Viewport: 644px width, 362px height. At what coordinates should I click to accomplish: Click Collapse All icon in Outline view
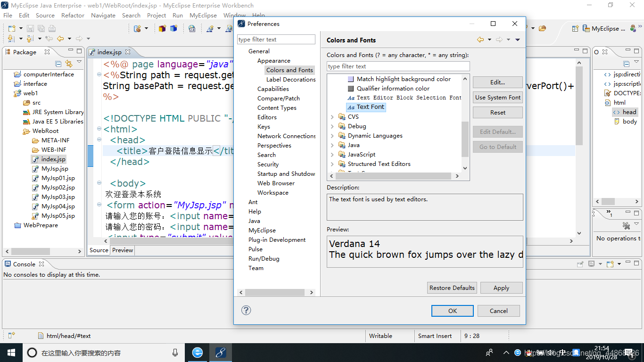pyautogui.click(x=627, y=64)
